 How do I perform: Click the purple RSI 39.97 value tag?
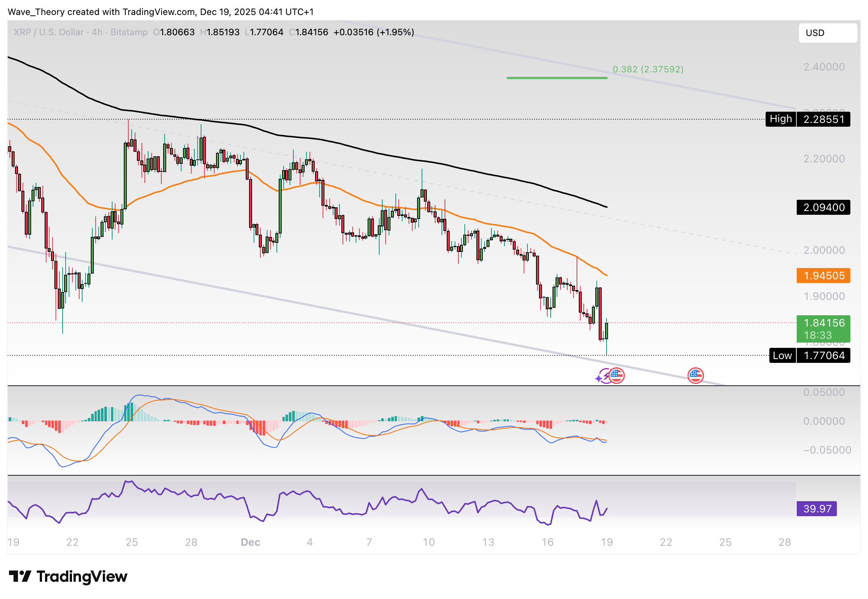(816, 509)
